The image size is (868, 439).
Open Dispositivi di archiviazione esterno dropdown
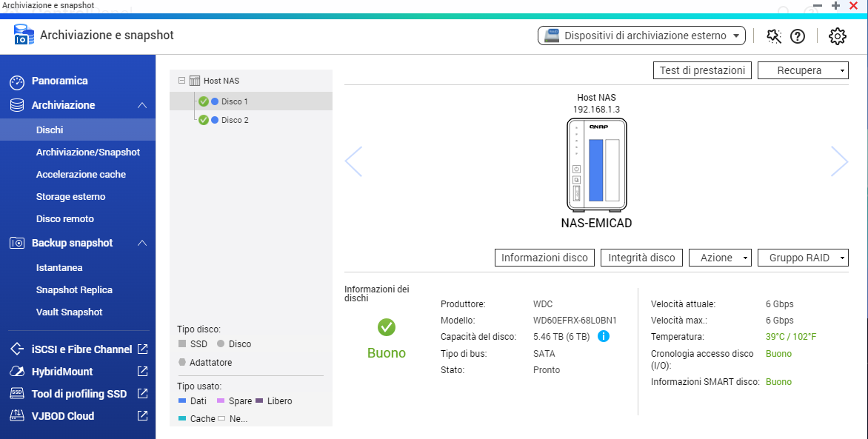(x=641, y=36)
